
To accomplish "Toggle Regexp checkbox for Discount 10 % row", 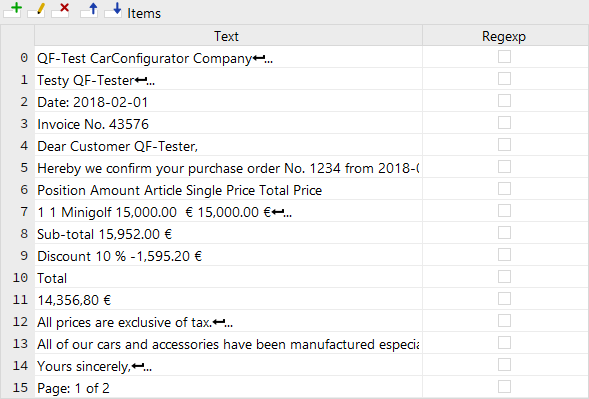I will pyautogui.click(x=504, y=255).
